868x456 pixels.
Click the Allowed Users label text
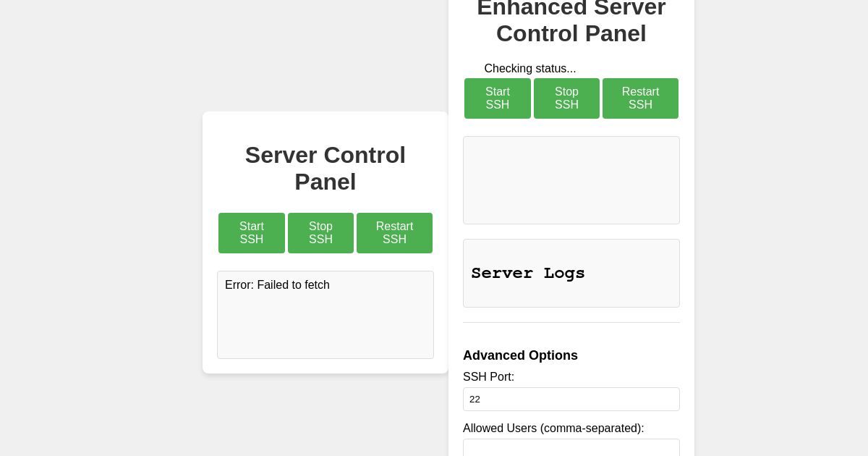553,428
